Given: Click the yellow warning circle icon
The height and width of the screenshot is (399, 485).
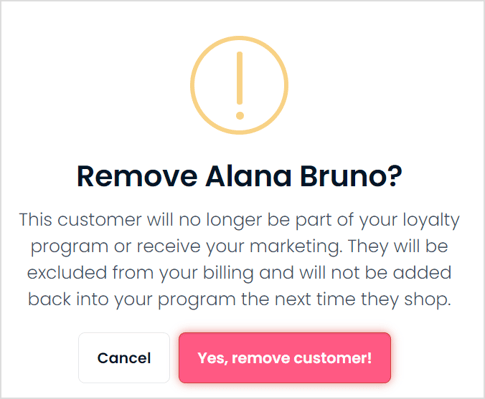Looking at the screenshot, I should (239, 85).
